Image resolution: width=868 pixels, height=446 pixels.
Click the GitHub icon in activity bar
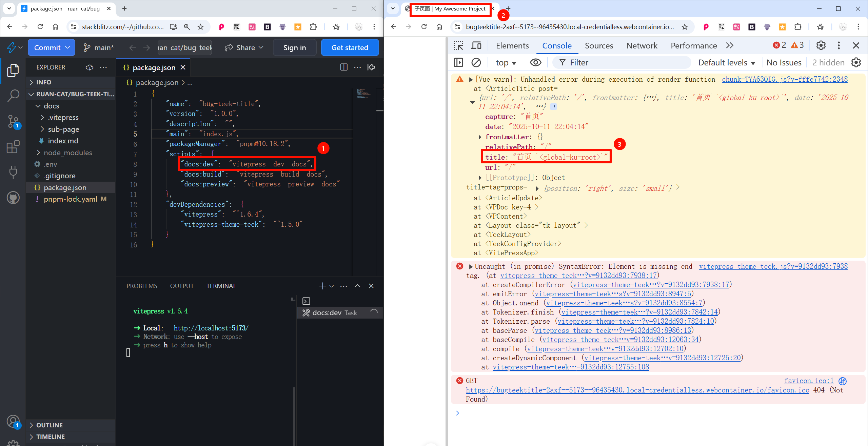click(13, 198)
